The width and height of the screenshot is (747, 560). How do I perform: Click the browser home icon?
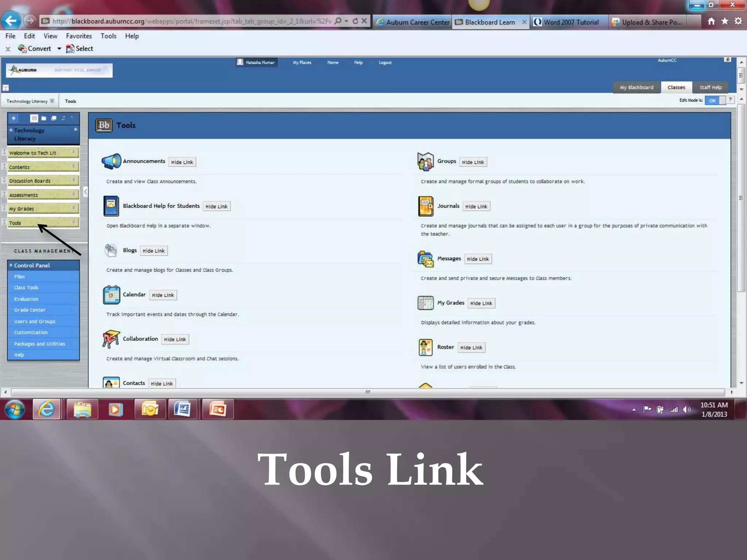coord(711,22)
